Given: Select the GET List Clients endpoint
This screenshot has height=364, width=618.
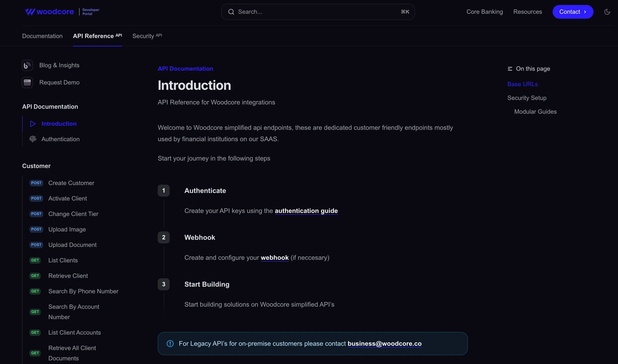Looking at the screenshot, I should pos(54,260).
